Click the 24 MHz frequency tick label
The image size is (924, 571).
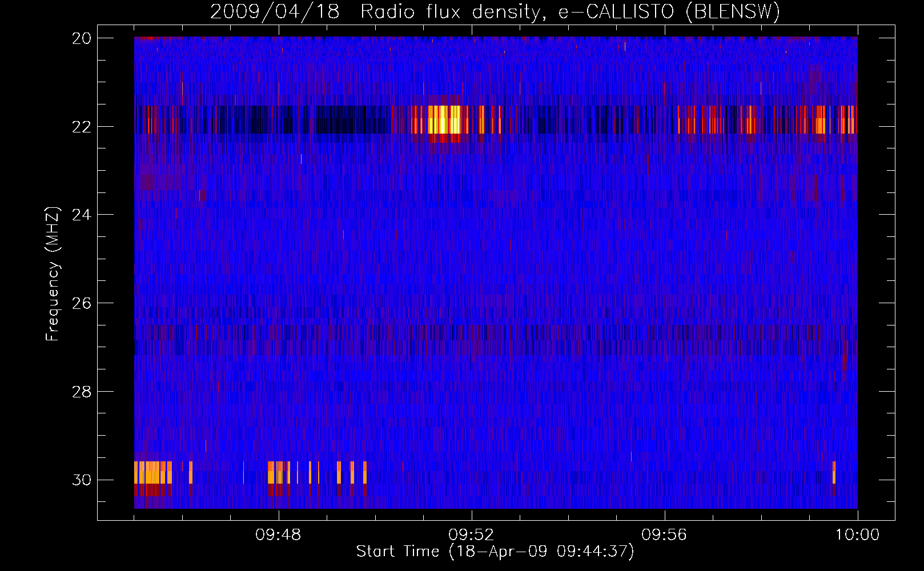click(82, 215)
